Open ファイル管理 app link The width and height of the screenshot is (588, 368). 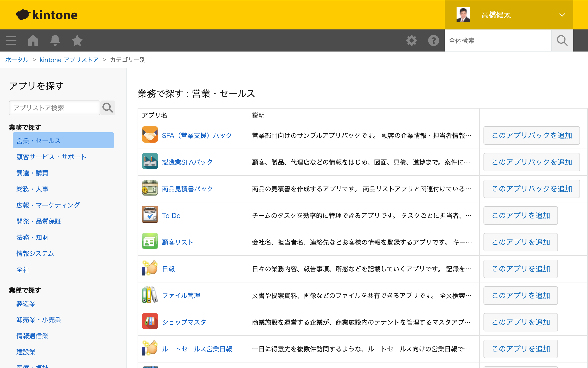[x=181, y=296]
